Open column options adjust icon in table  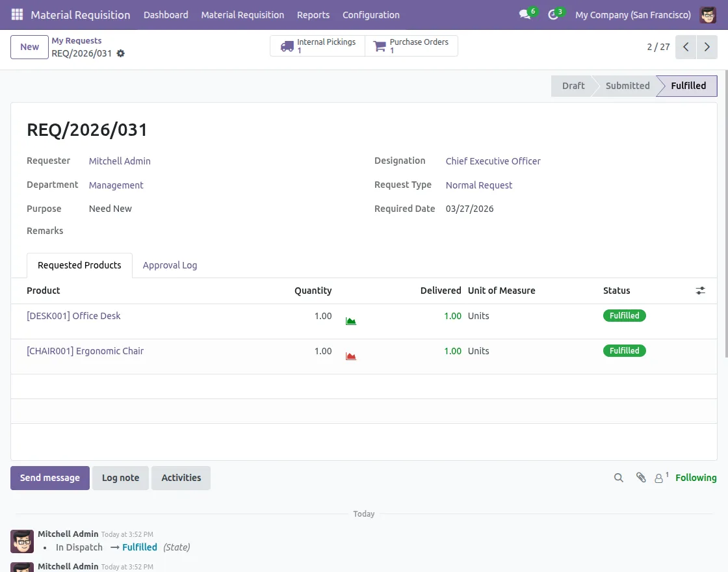coord(700,291)
